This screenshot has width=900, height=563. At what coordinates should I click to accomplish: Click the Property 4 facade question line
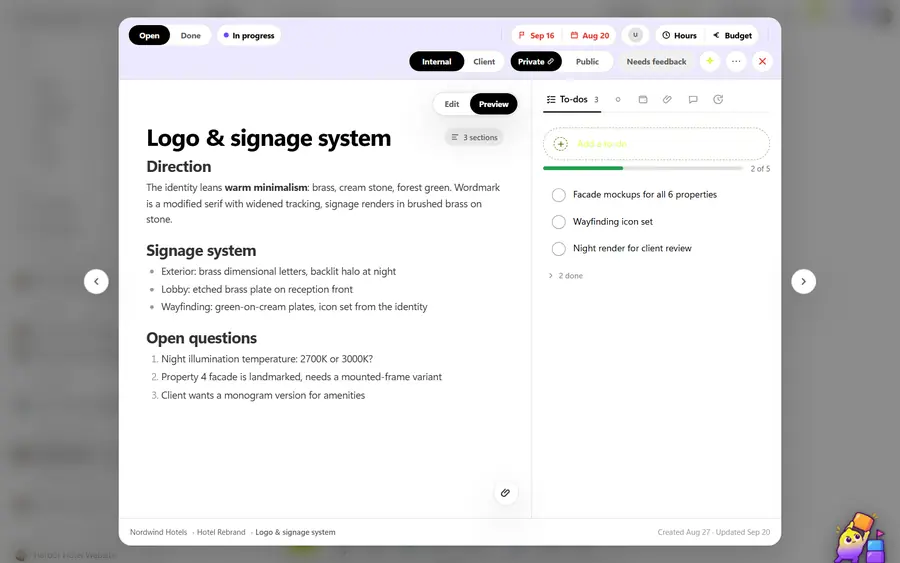click(301, 377)
